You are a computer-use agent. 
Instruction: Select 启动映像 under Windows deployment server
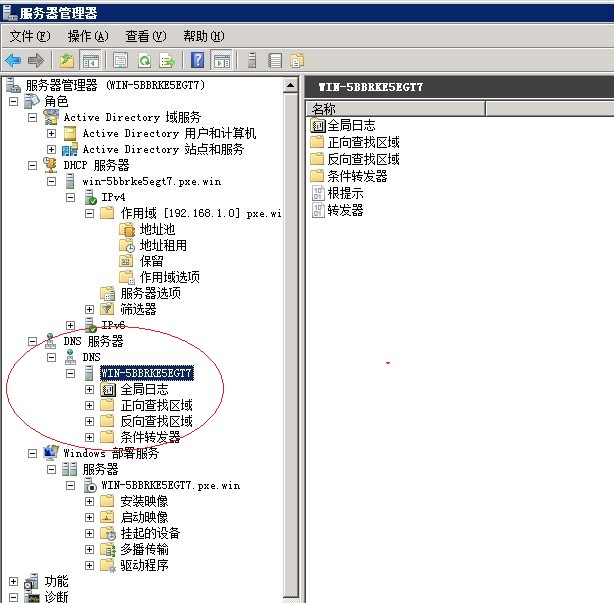(143, 517)
